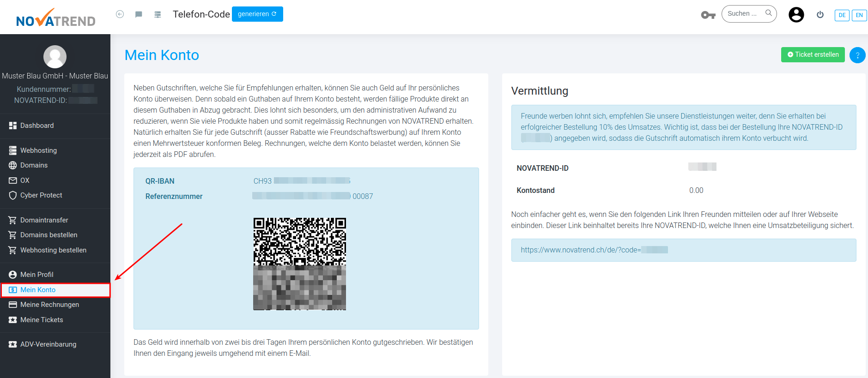Open Webhosting in the sidebar
The image size is (868, 378).
pyautogui.click(x=55, y=150)
